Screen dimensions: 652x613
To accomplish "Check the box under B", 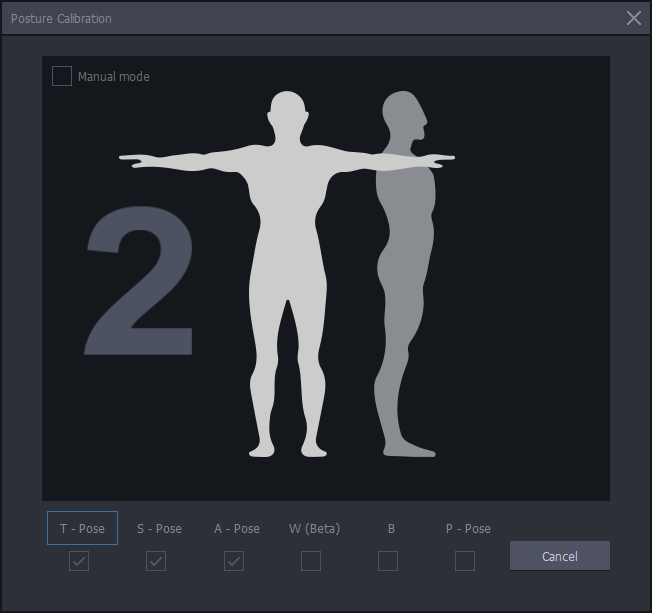I will click(x=388, y=561).
